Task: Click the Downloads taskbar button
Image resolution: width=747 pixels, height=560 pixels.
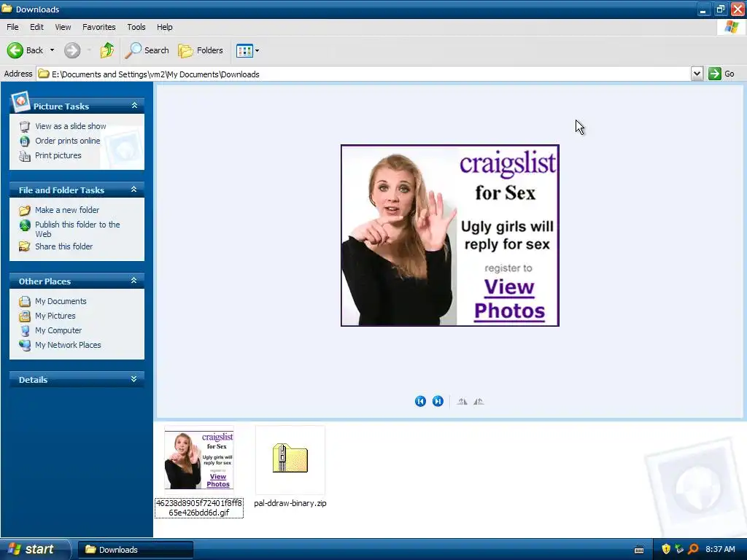Action: click(135, 550)
